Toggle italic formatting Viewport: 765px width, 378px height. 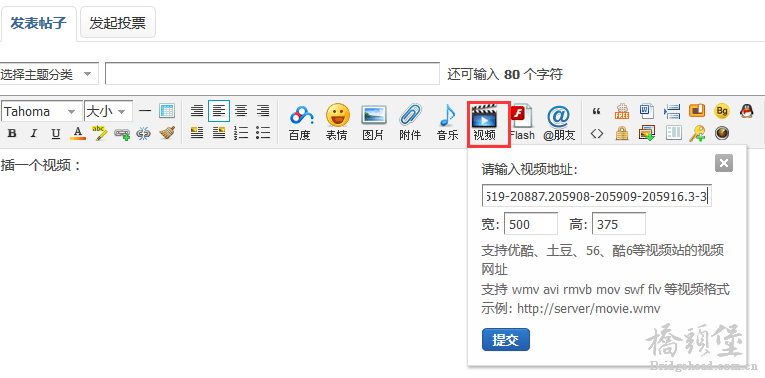[x=34, y=133]
